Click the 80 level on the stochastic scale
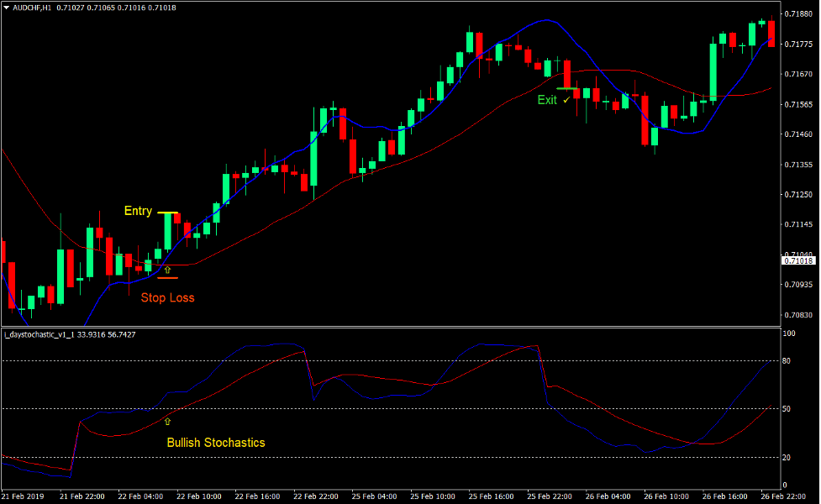The width and height of the screenshot is (821, 504). click(787, 361)
